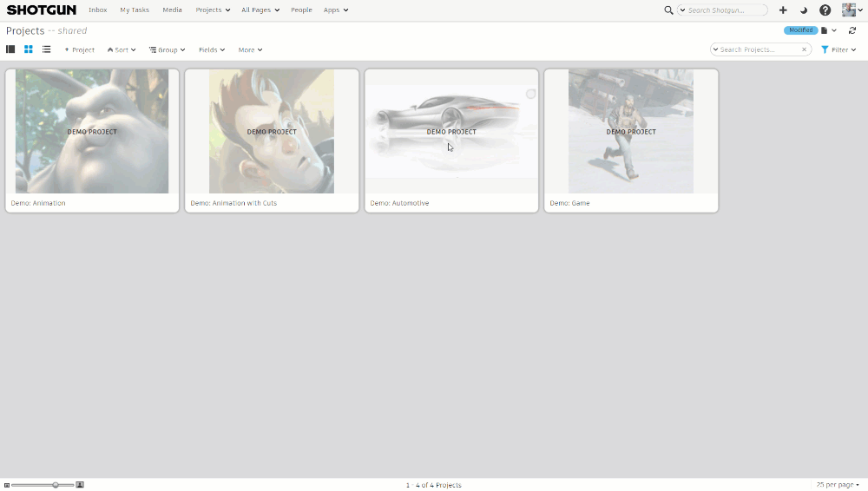This screenshot has width=868, height=491.
Task: Click the Demo: Animation with Cuts label
Action: pyautogui.click(x=233, y=203)
